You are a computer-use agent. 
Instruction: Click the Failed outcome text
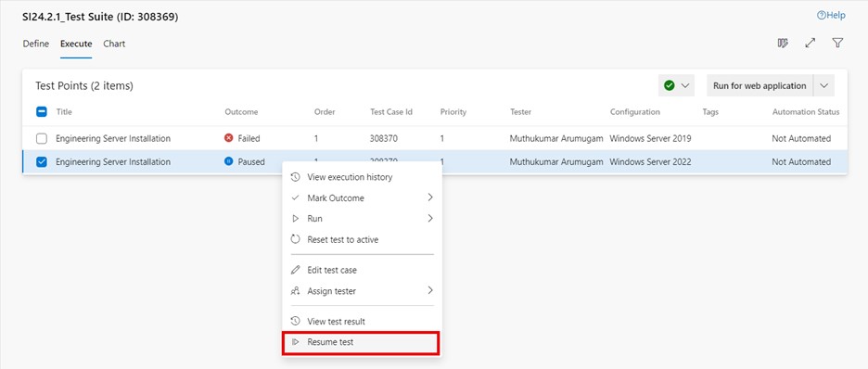click(x=249, y=139)
